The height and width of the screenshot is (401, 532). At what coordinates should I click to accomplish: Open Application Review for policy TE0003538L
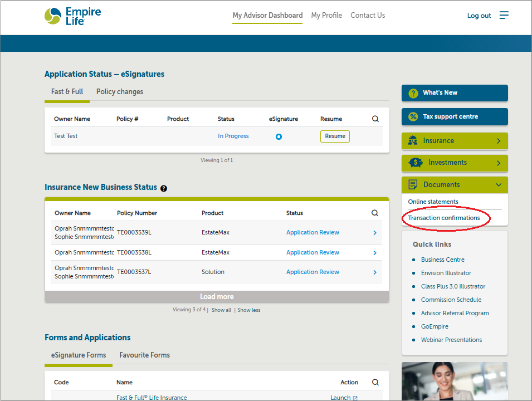313,252
